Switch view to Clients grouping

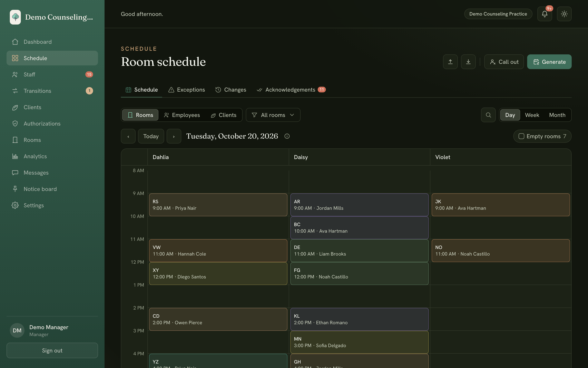tap(224, 115)
